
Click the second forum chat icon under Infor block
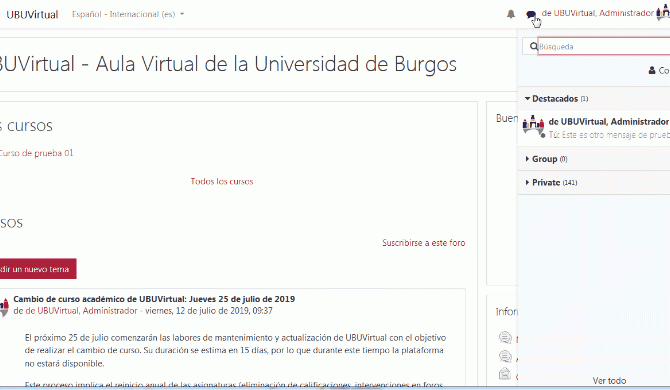click(505, 356)
